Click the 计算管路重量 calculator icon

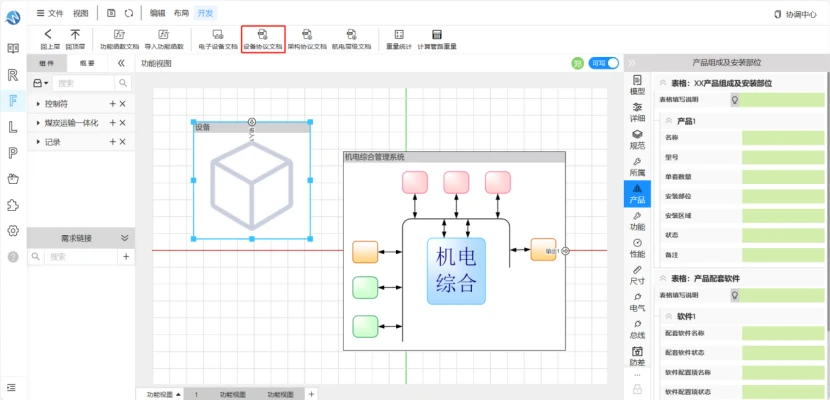(437, 34)
